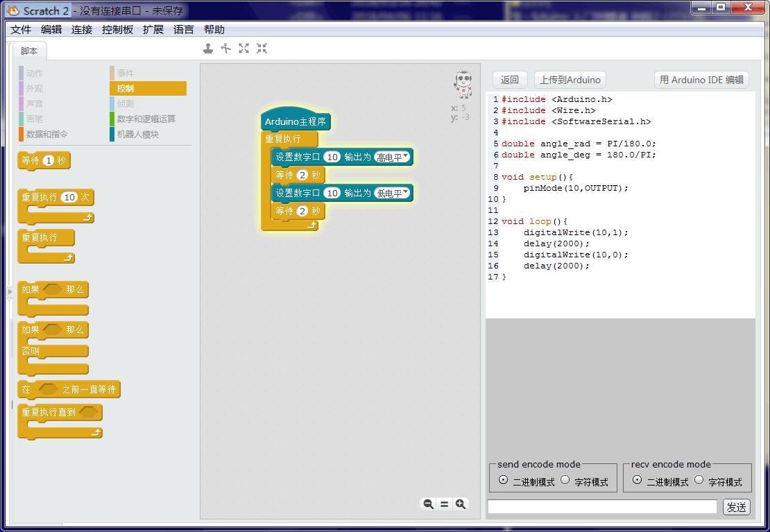Open the 低电平 output level dropdown

pyautogui.click(x=392, y=193)
